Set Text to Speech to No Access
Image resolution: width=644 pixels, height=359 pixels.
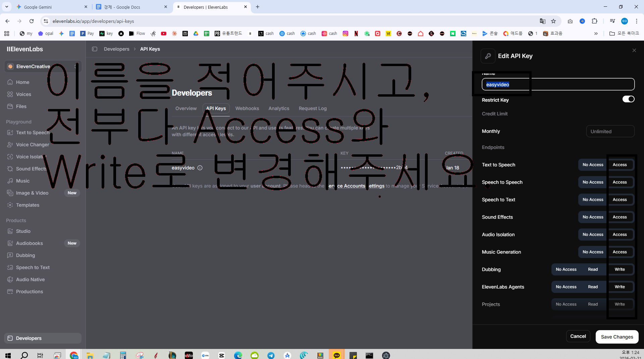pos(593,165)
